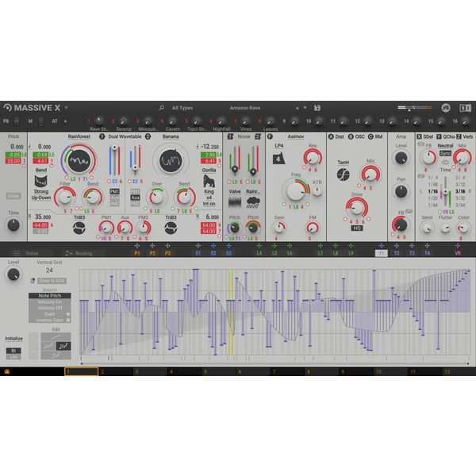The height and width of the screenshot is (476, 476).
Task: Click the delay Time link icon
Action: (x=445, y=163)
